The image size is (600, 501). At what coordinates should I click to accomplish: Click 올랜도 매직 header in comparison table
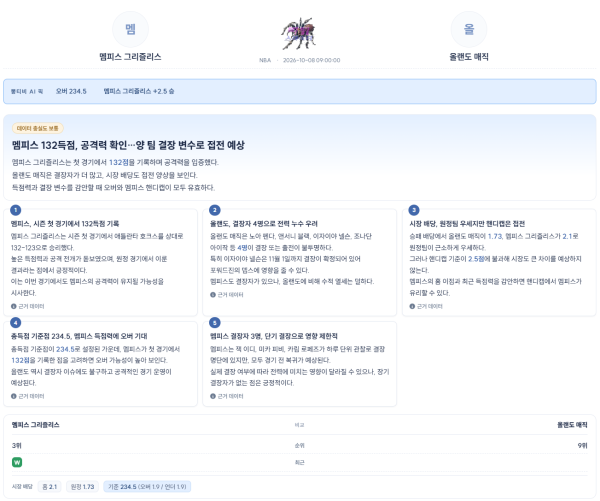572,425
